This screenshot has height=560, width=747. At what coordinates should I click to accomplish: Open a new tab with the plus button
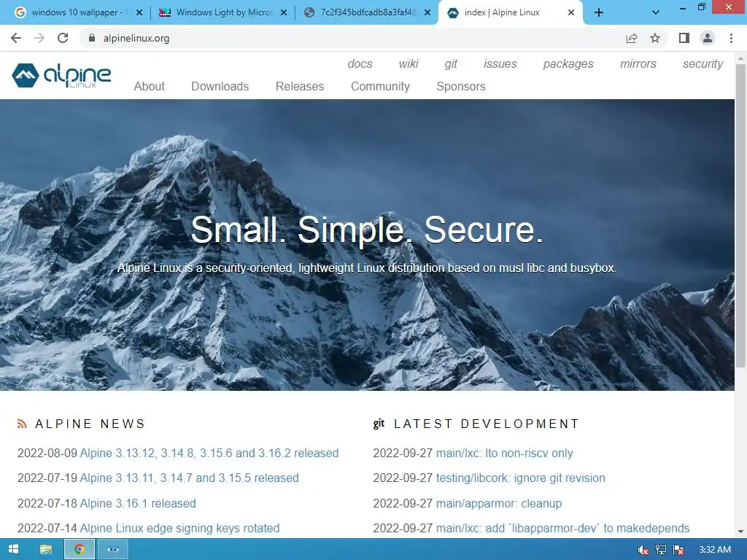599,12
